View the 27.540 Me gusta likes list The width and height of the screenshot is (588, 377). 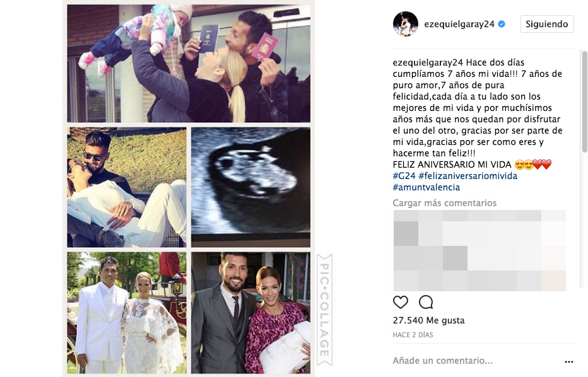click(428, 320)
